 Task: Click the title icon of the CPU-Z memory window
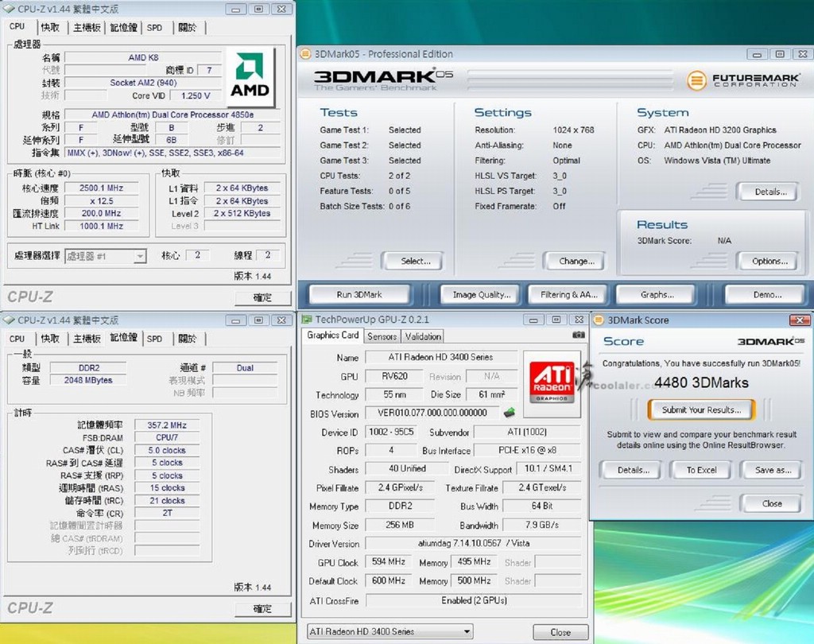(9, 320)
